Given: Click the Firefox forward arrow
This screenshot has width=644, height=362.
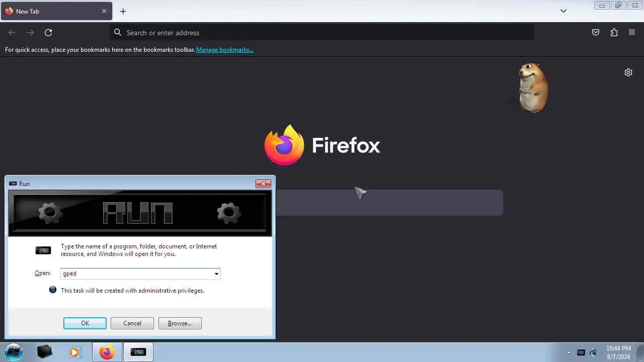Looking at the screenshot, I should [x=30, y=33].
